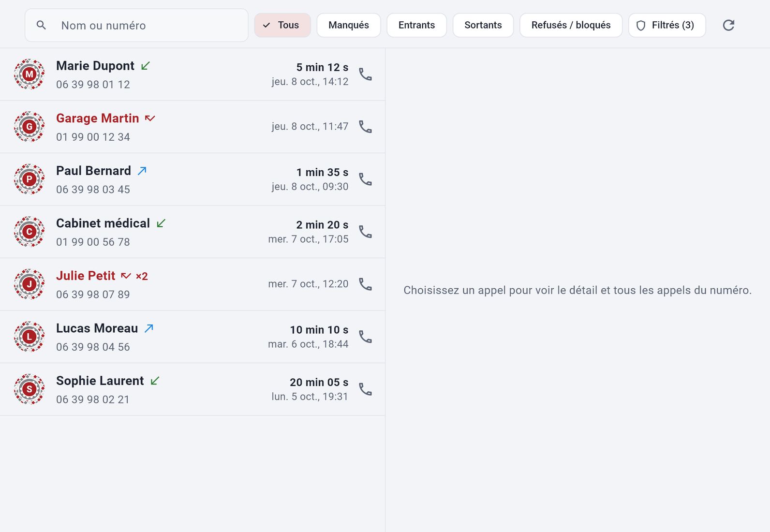The height and width of the screenshot is (532, 770).
Task: Phone Sophie Laurent via call icon
Action: coord(366,389)
